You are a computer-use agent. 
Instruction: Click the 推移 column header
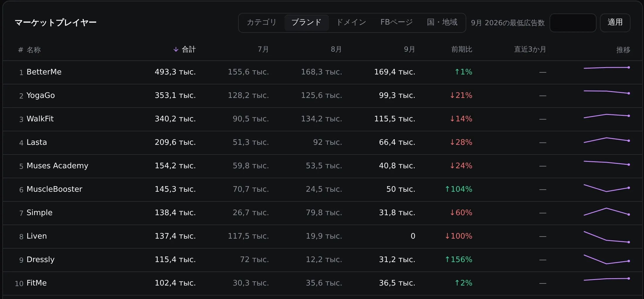(623, 50)
